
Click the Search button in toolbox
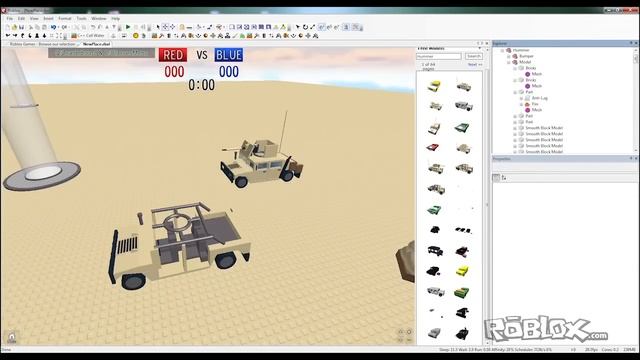pyautogui.click(x=473, y=56)
